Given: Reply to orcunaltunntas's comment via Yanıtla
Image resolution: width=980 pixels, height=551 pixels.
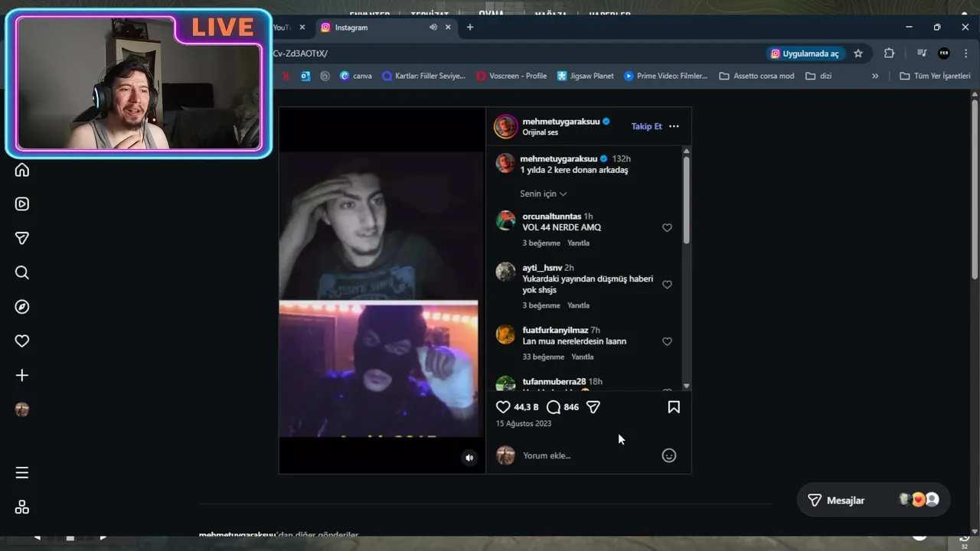Looking at the screenshot, I should click(x=578, y=243).
